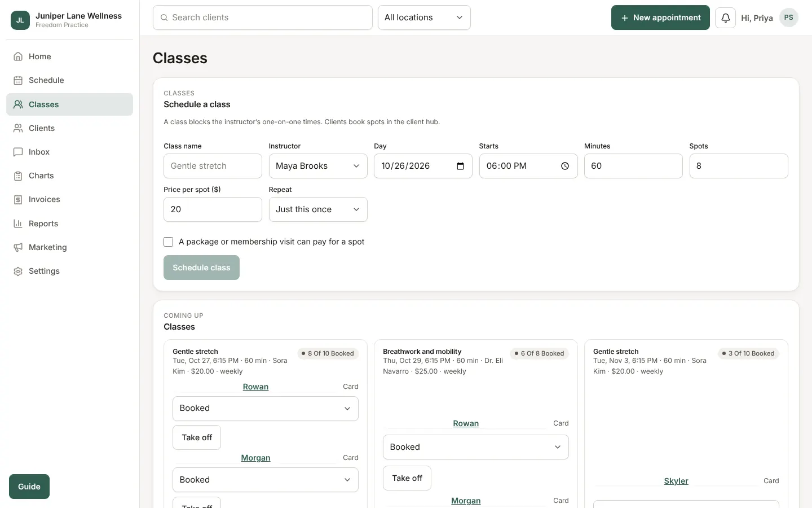Enable package or membership visit checkbox
This screenshot has width=812, height=508.
click(168, 242)
